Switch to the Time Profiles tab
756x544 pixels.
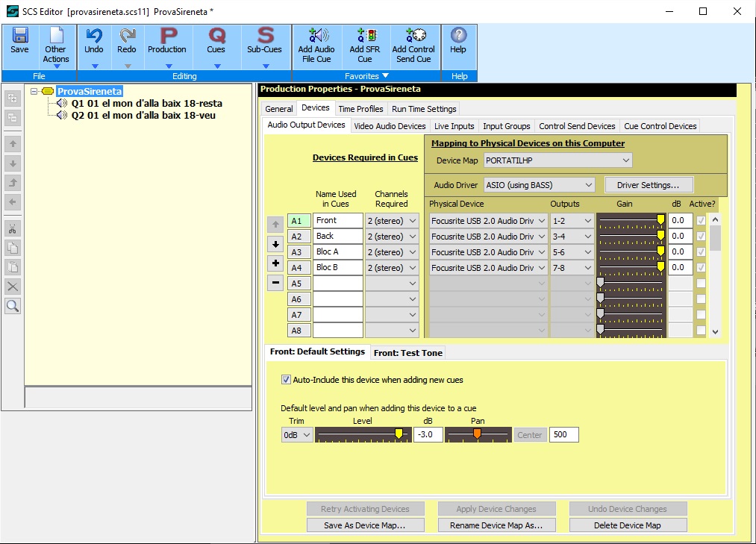360,109
